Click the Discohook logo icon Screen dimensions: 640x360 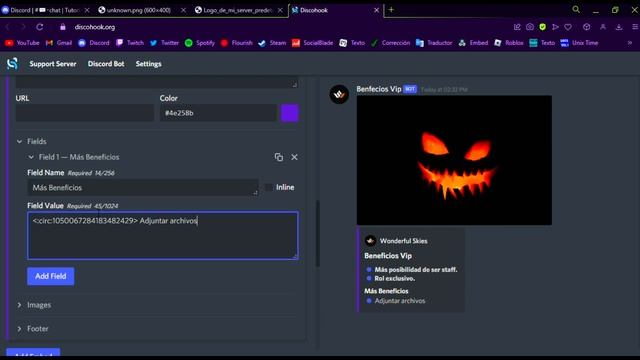(x=12, y=64)
